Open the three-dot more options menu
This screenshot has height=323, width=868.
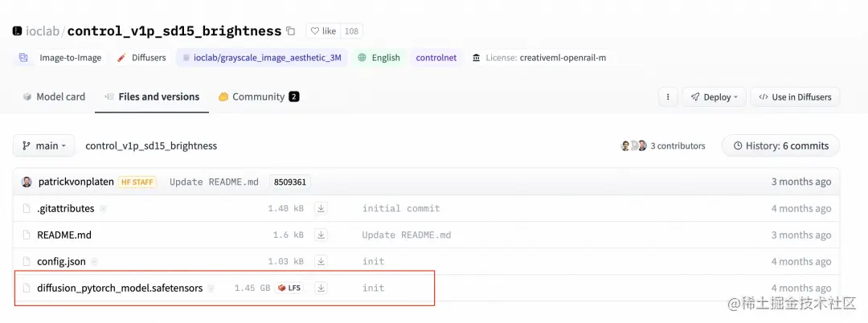pyautogui.click(x=668, y=96)
